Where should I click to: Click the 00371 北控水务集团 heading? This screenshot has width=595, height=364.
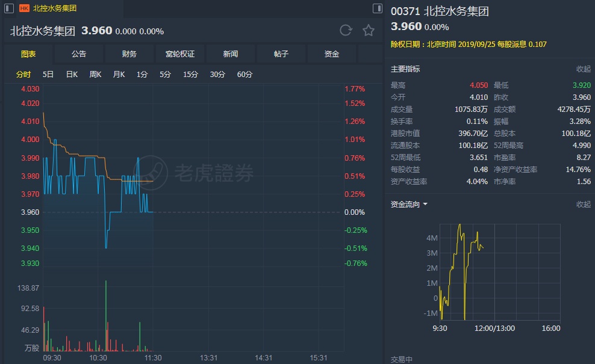440,11
